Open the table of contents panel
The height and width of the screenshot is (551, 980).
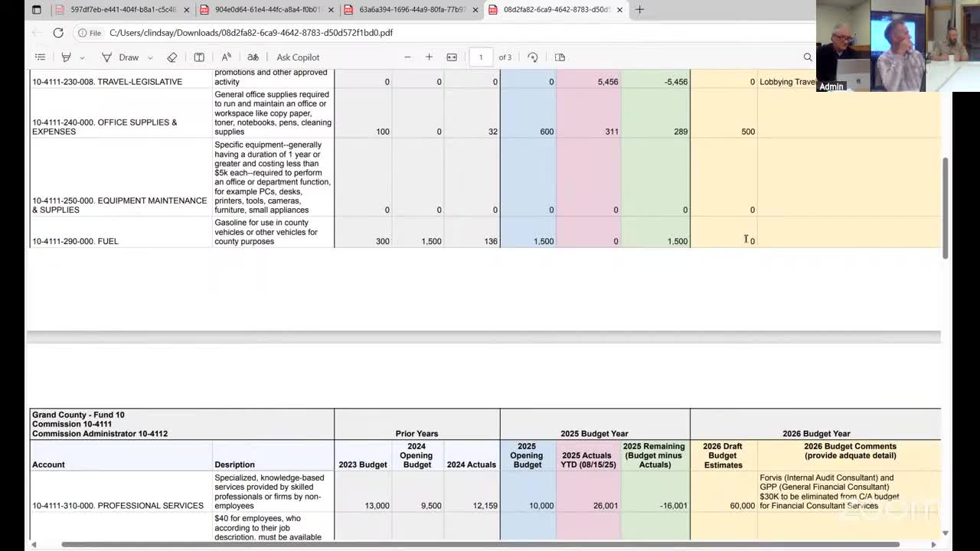[40, 57]
